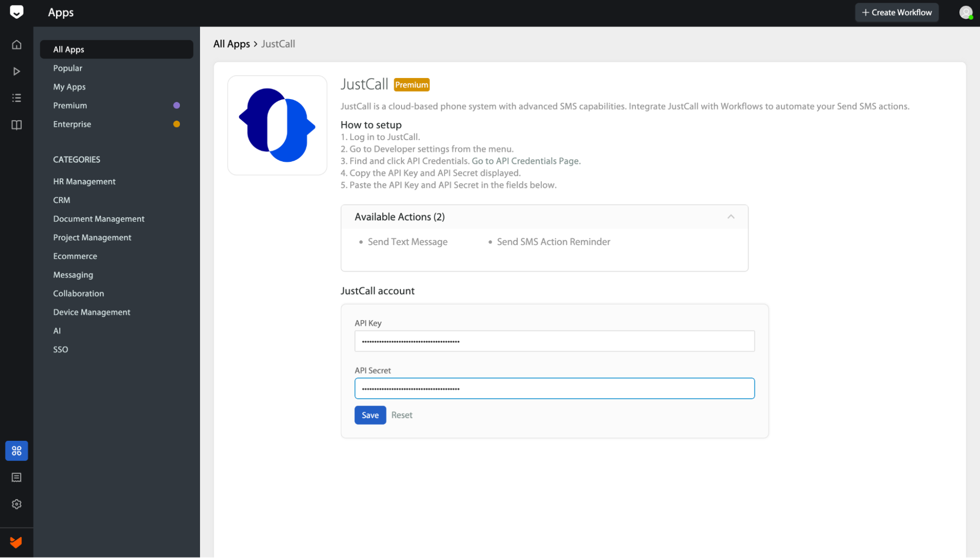Select Popular in sidebar
The width and height of the screenshot is (980, 558).
(68, 68)
